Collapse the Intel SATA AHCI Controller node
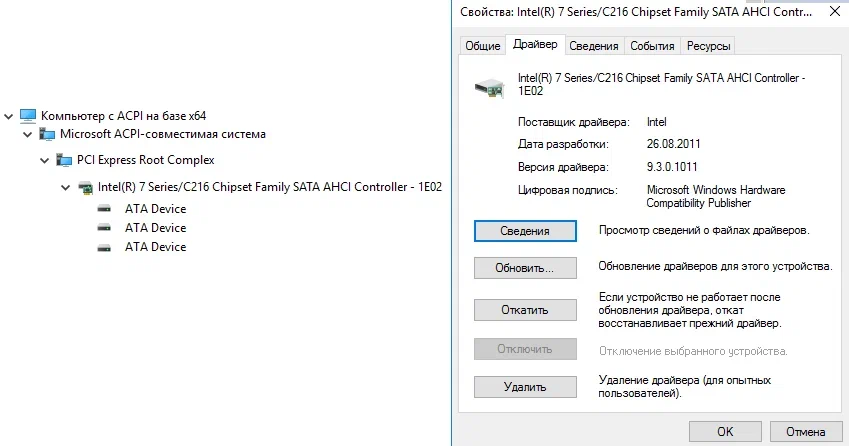849x446 pixels. click(x=66, y=187)
